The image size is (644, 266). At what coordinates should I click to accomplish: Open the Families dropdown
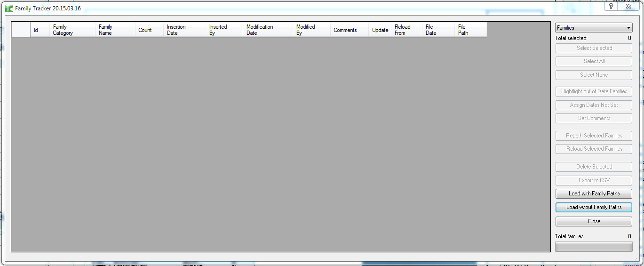click(x=593, y=28)
